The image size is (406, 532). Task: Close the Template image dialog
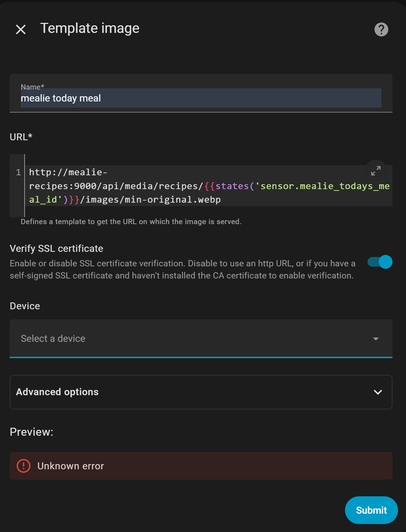[x=21, y=29]
